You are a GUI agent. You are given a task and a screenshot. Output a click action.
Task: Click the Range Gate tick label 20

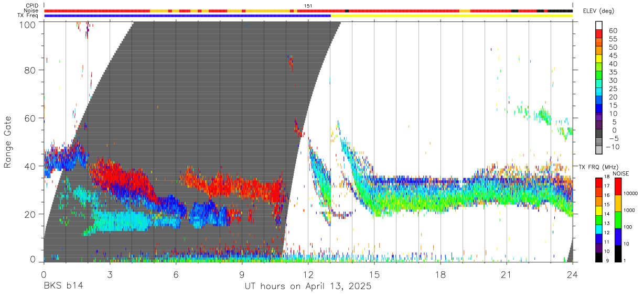point(30,214)
